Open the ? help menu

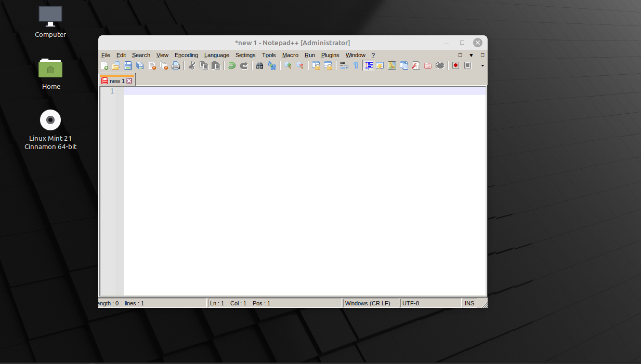click(x=373, y=55)
